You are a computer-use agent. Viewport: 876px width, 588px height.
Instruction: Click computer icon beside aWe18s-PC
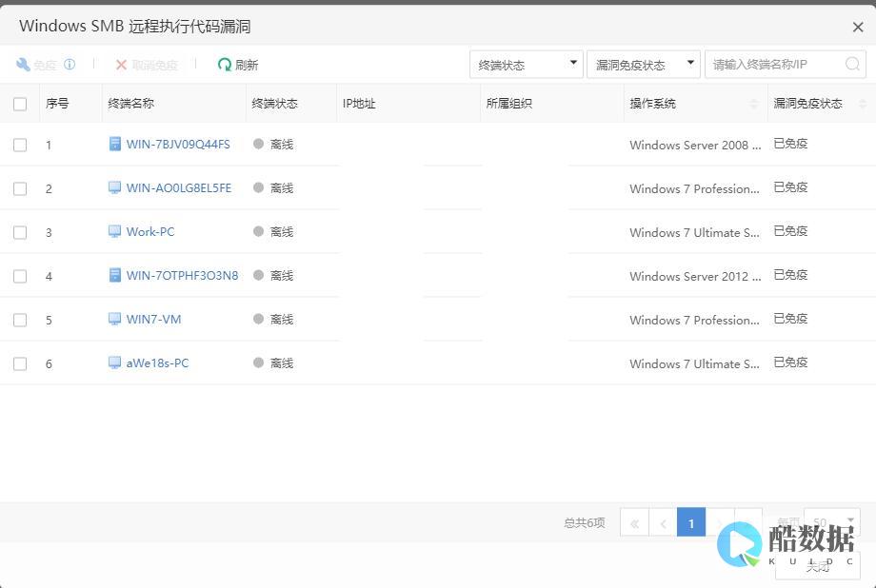click(114, 363)
